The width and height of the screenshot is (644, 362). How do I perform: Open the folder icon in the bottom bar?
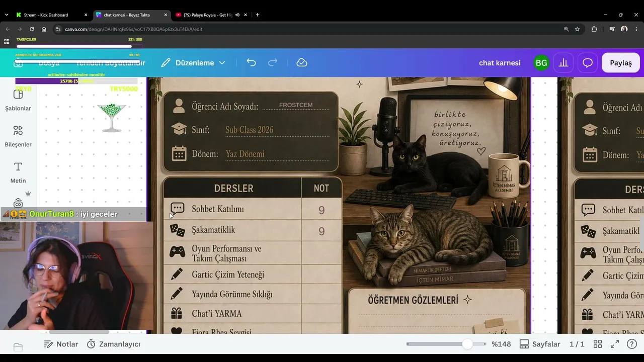[18, 347]
